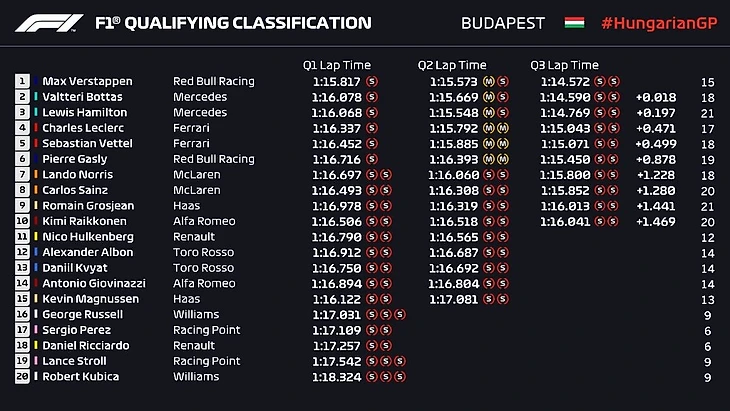Click the position 10 badge for Raikkonen
730x411 pixels.
click(x=22, y=221)
